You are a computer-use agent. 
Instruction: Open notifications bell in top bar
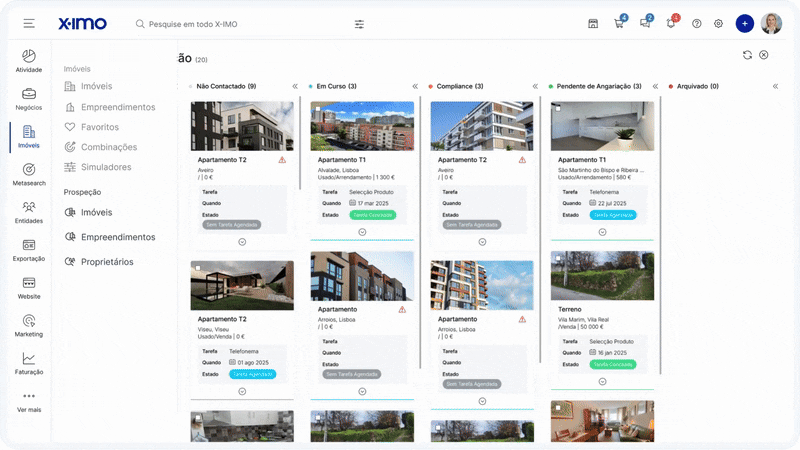point(671,23)
